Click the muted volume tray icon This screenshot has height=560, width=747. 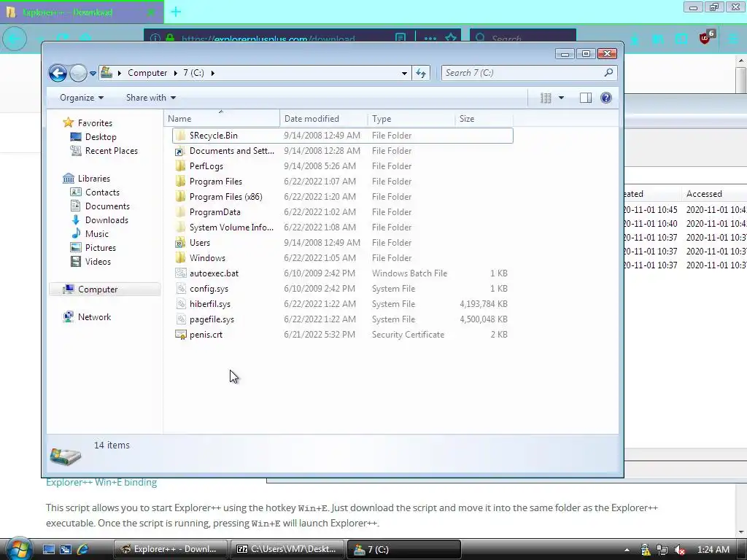pyautogui.click(x=679, y=550)
